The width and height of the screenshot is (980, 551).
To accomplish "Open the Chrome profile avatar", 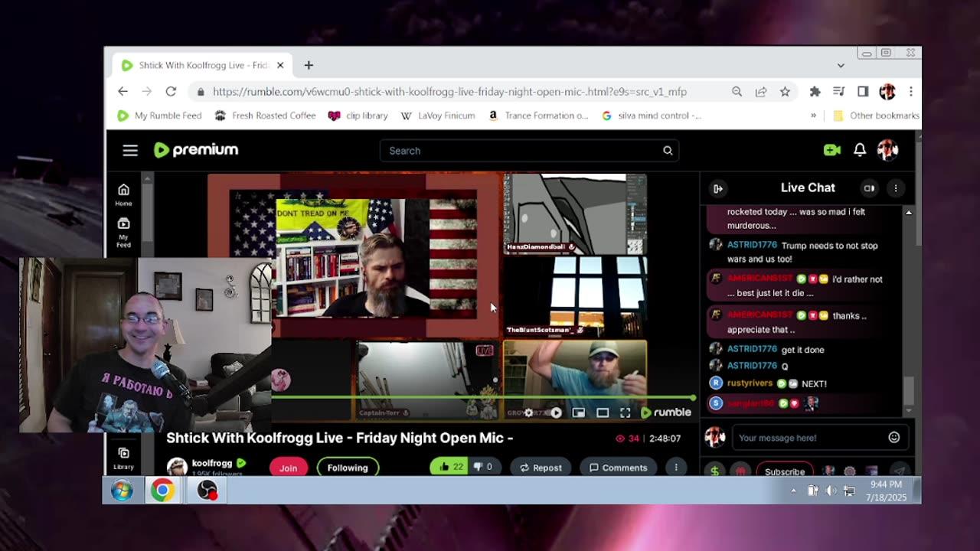I will tap(887, 91).
